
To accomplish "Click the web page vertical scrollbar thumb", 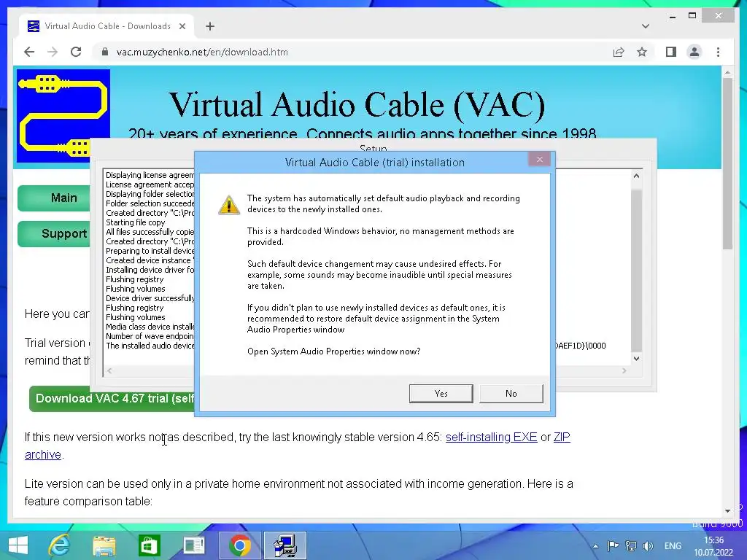I will point(727,163).
